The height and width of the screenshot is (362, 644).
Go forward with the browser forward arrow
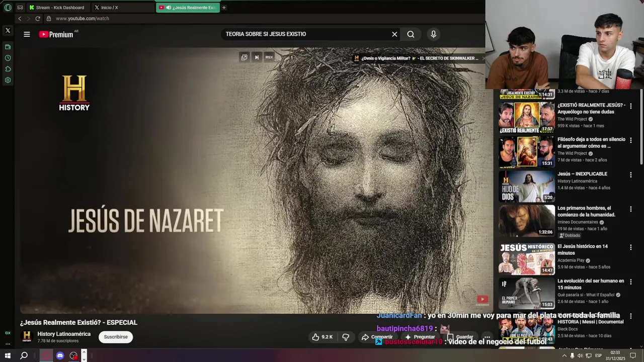pyautogui.click(x=29, y=19)
